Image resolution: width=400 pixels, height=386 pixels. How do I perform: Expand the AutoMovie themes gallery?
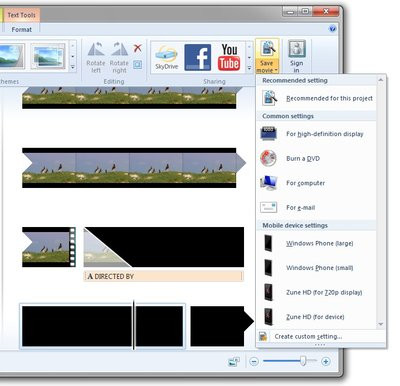point(73,68)
